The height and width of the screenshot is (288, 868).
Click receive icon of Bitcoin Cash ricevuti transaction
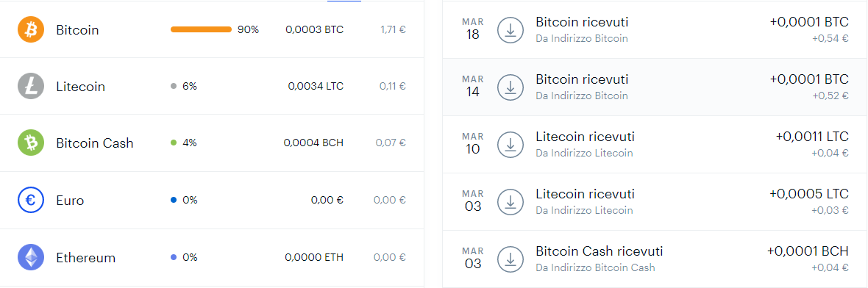pos(511,259)
